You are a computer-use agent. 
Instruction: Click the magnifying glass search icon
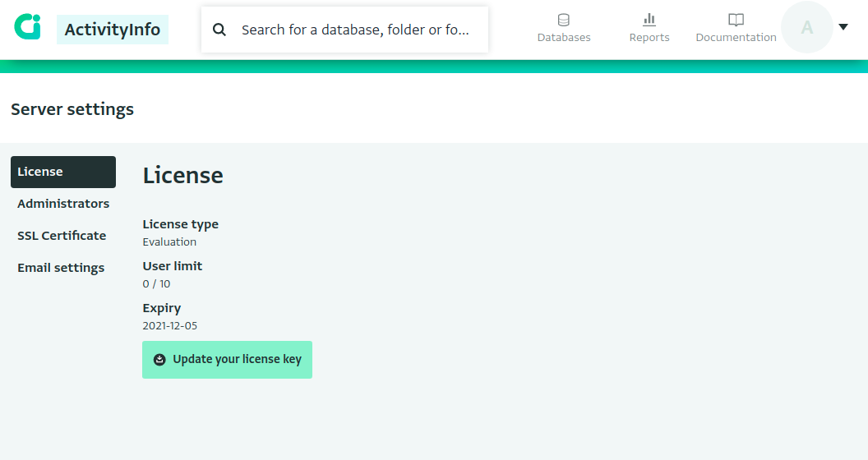coord(219,30)
